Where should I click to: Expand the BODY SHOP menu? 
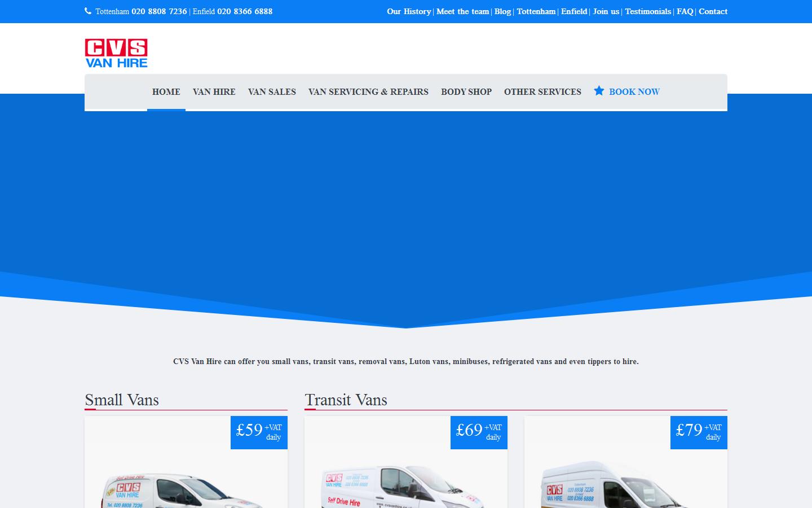click(466, 92)
